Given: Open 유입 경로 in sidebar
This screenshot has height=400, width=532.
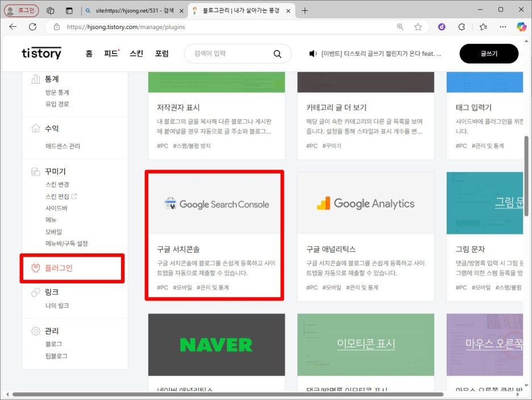Looking at the screenshot, I should (57, 104).
